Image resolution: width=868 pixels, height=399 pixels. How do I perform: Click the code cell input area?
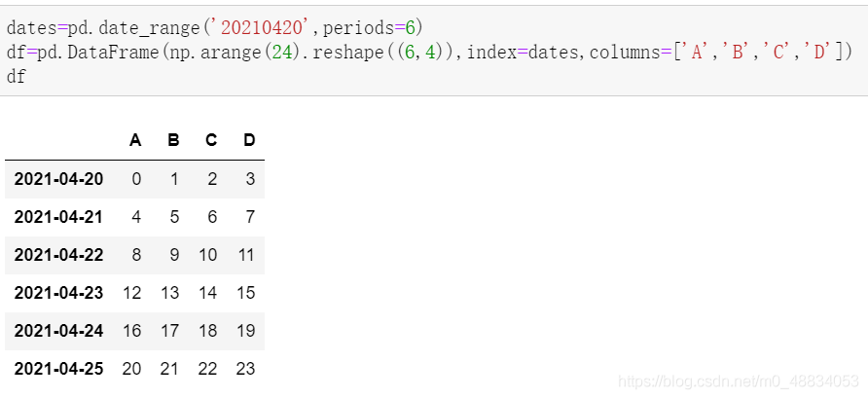click(x=434, y=51)
